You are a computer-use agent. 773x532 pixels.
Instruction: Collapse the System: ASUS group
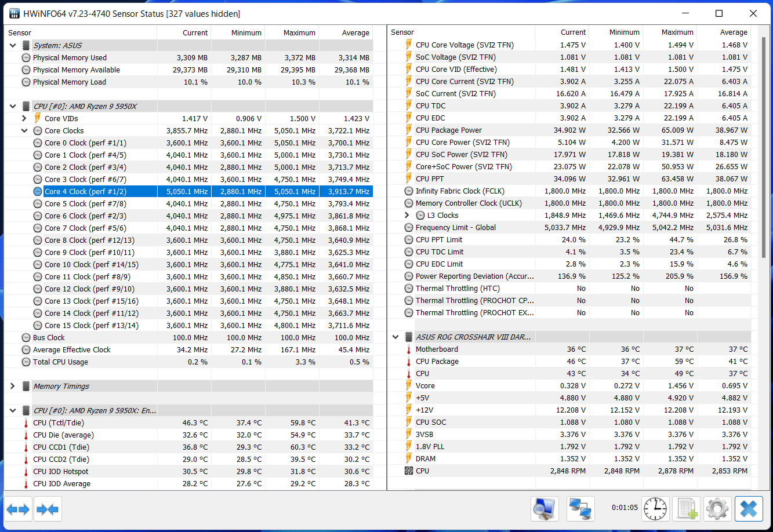[x=13, y=45]
